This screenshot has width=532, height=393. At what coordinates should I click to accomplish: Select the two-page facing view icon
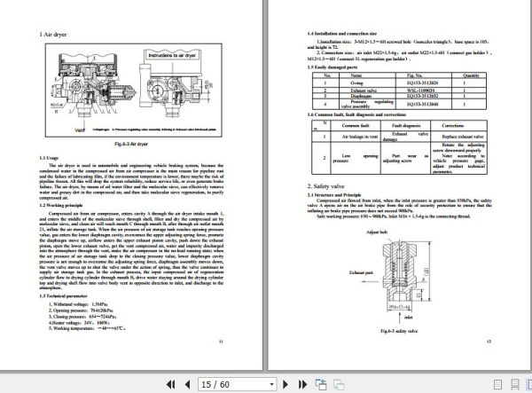(529, 384)
